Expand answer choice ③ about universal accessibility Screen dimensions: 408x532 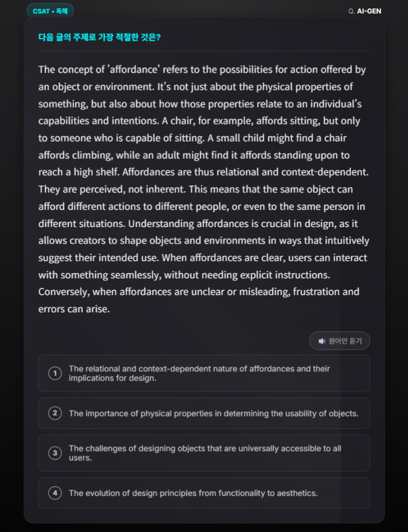204,453
